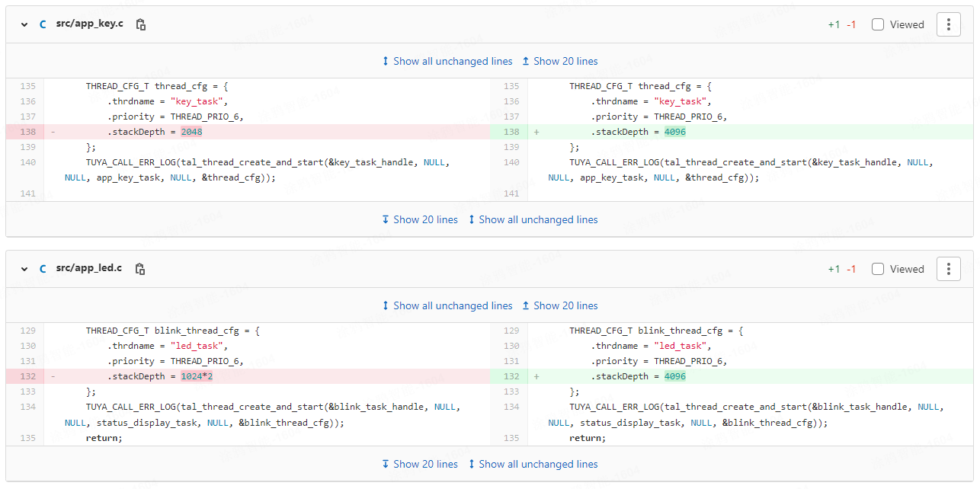Collapse the src/app_led.c diff
The image size is (980, 489).
click(x=24, y=269)
